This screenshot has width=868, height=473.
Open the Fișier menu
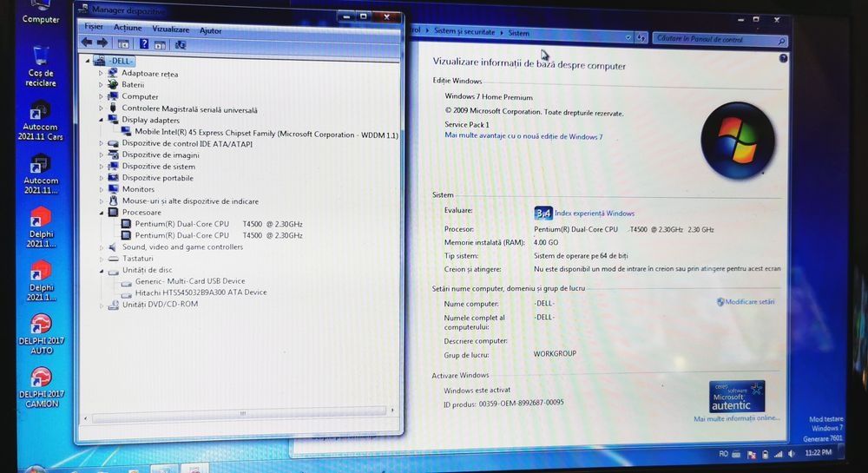[x=94, y=27]
